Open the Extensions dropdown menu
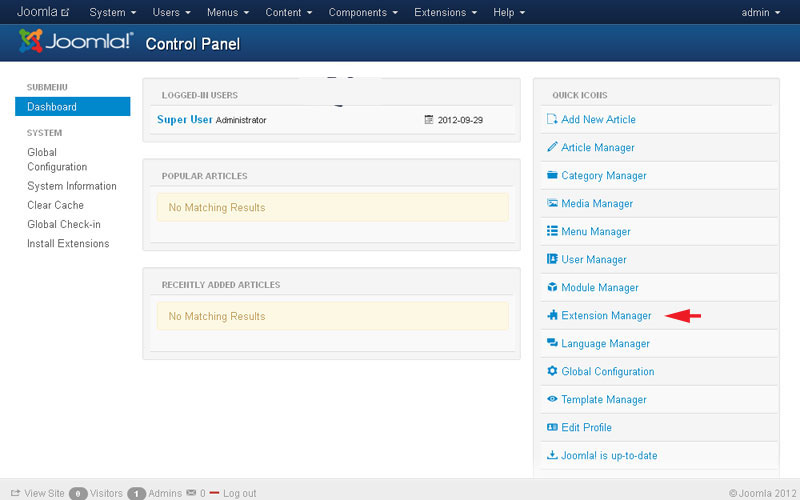 445,12
